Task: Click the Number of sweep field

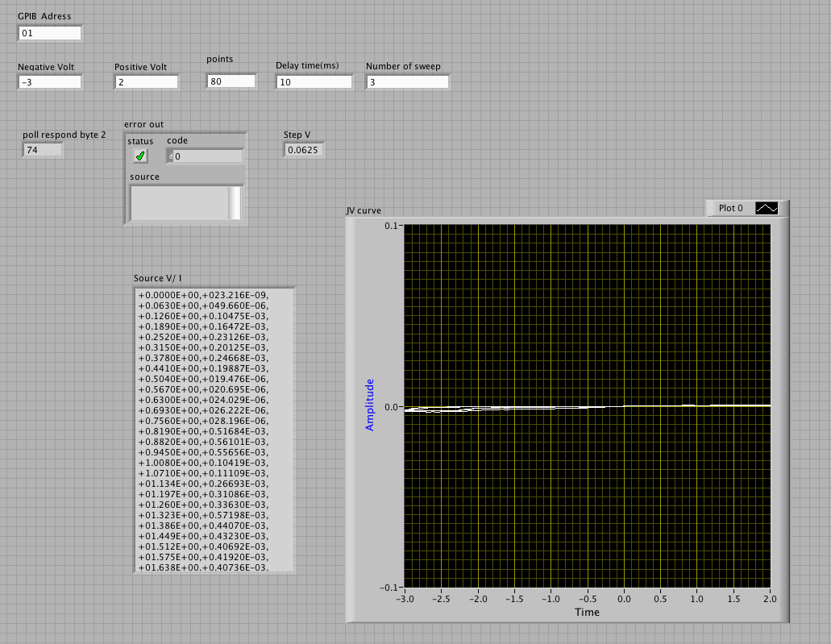Action: pyautogui.click(x=408, y=82)
